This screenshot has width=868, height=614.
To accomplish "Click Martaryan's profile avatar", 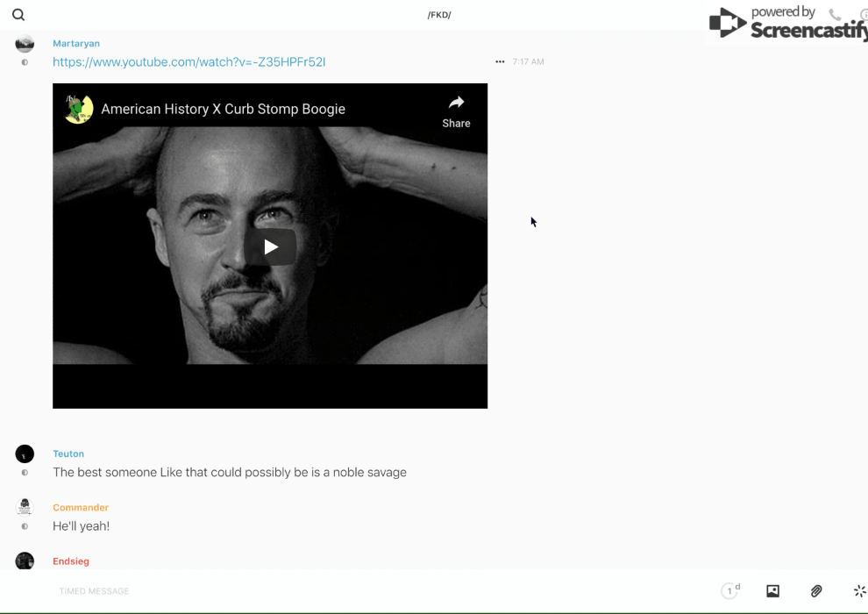I will click(x=25, y=44).
